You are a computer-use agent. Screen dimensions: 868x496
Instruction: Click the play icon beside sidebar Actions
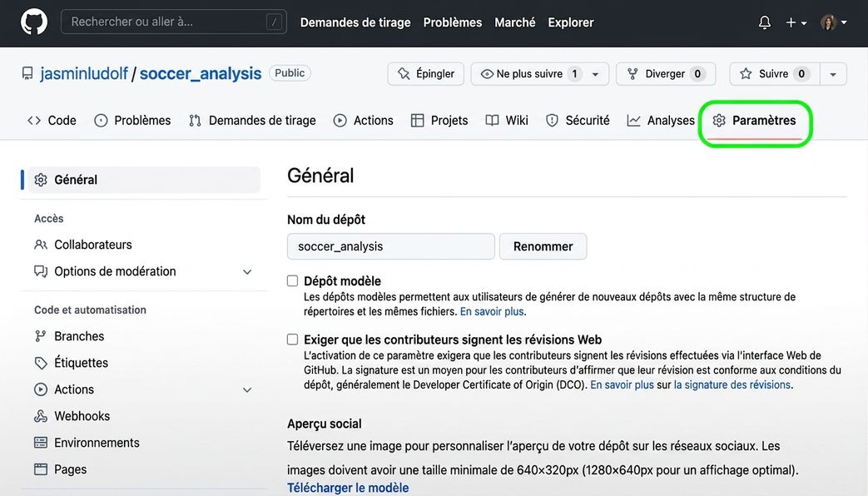[41, 389]
